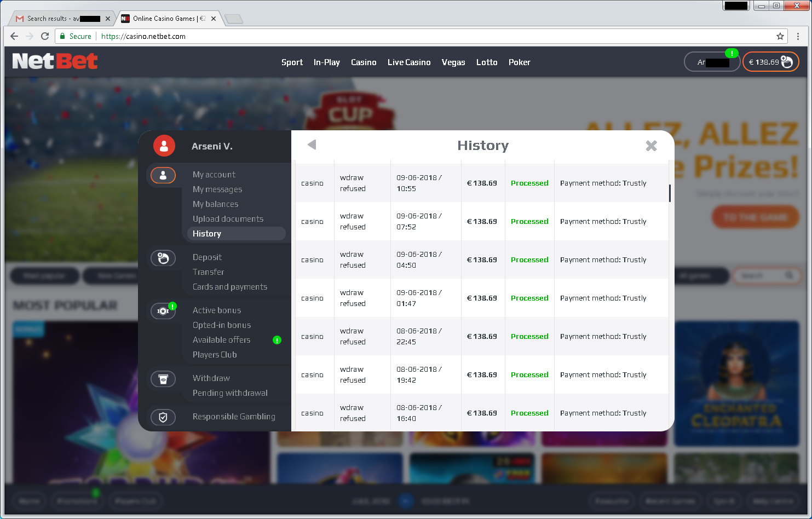Bookmark page with the star icon
The image size is (812, 519).
click(x=780, y=36)
